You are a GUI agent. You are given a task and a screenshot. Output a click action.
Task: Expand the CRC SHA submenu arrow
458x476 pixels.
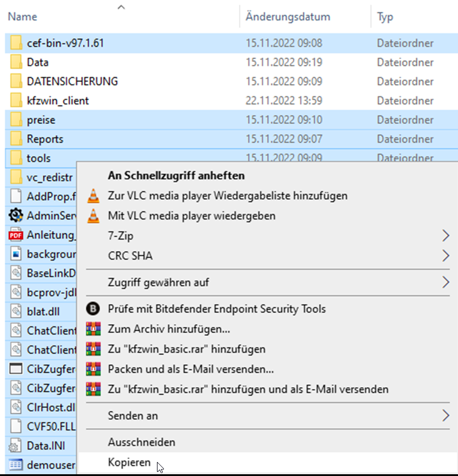click(446, 256)
